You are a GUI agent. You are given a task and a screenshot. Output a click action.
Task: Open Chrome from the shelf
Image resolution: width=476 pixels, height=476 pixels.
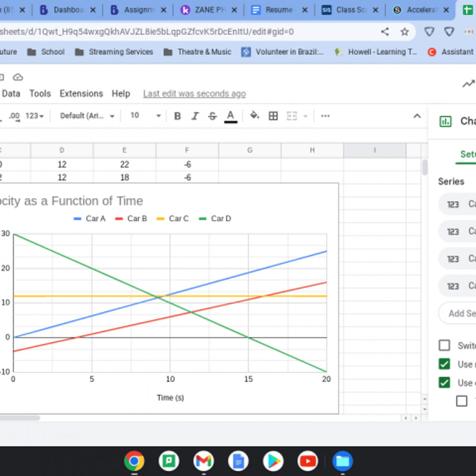point(134,461)
